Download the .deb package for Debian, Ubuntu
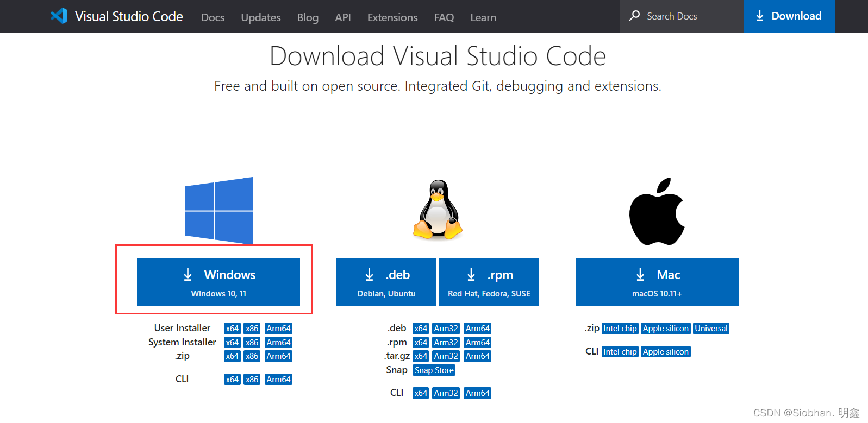The width and height of the screenshot is (868, 423). pyautogui.click(x=386, y=282)
